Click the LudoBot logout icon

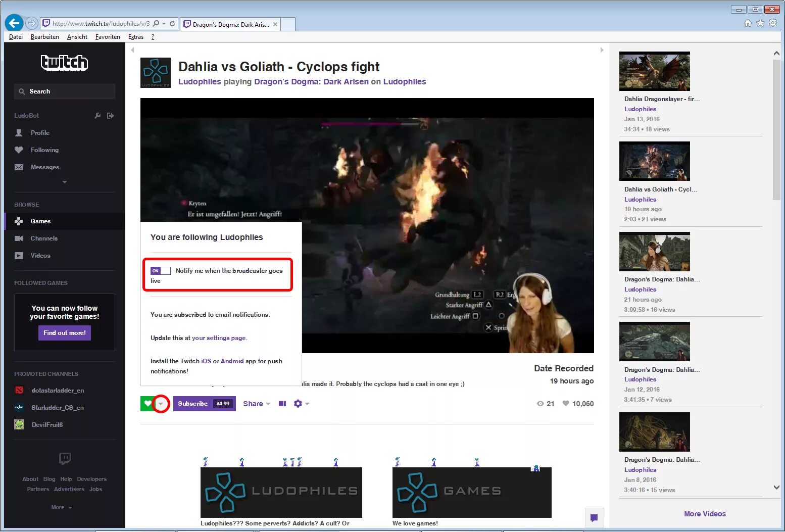tap(111, 116)
